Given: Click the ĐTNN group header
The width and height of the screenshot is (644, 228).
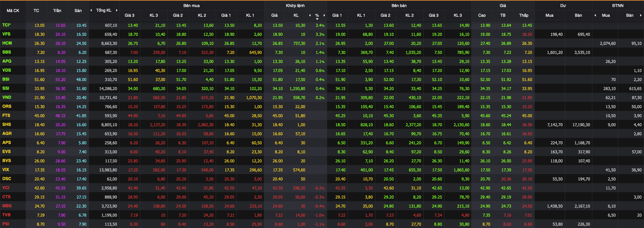Looking at the screenshot, I should 618,6.
